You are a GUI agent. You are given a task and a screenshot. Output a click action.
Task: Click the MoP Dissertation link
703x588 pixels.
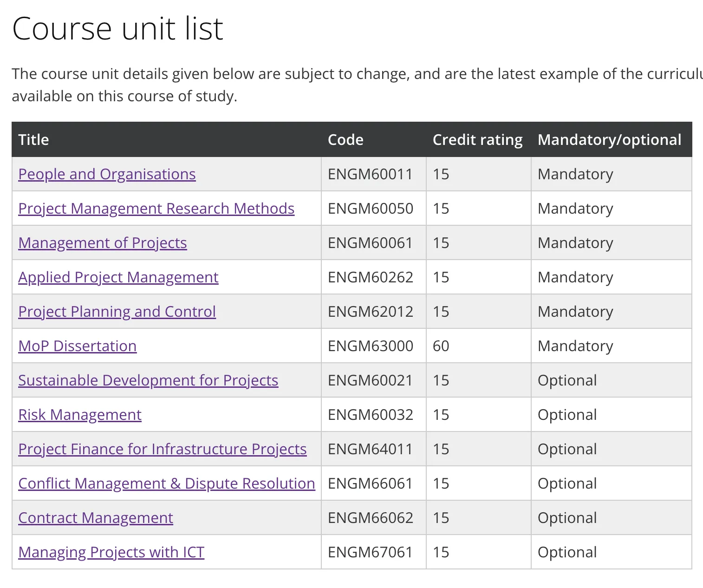click(77, 346)
